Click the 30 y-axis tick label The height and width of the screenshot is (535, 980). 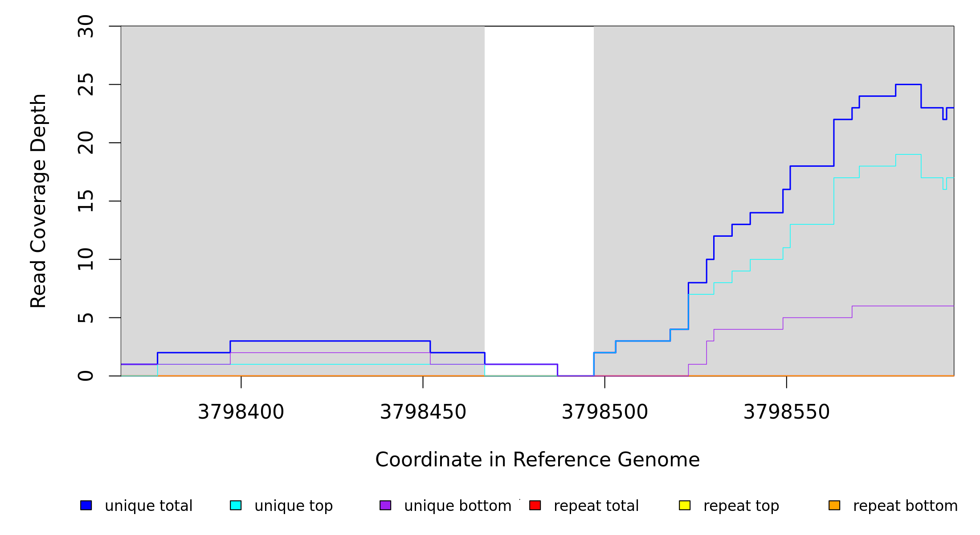click(x=86, y=26)
